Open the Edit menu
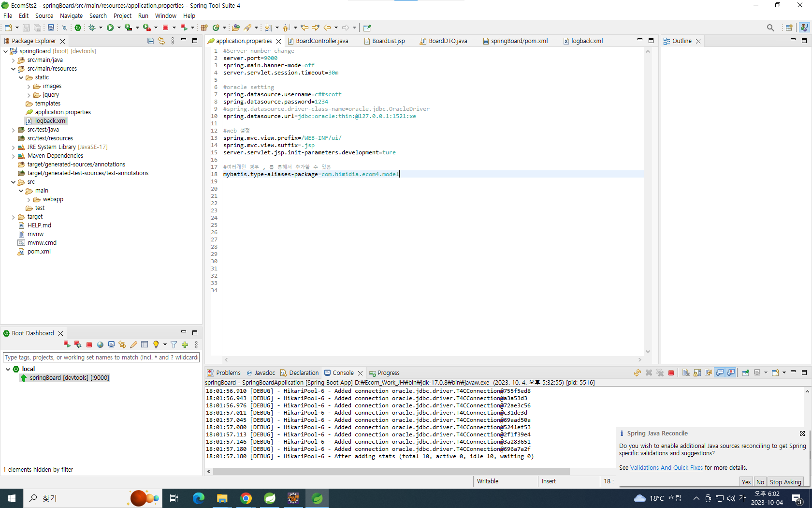Image resolution: width=812 pixels, height=508 pixels. click(24, 16)
